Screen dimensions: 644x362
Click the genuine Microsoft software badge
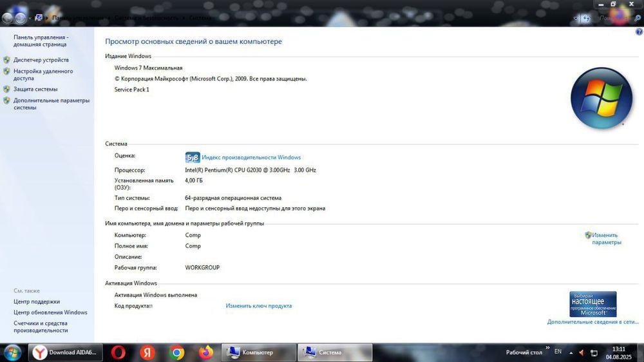pyautogui.click(x=592, y=304)
